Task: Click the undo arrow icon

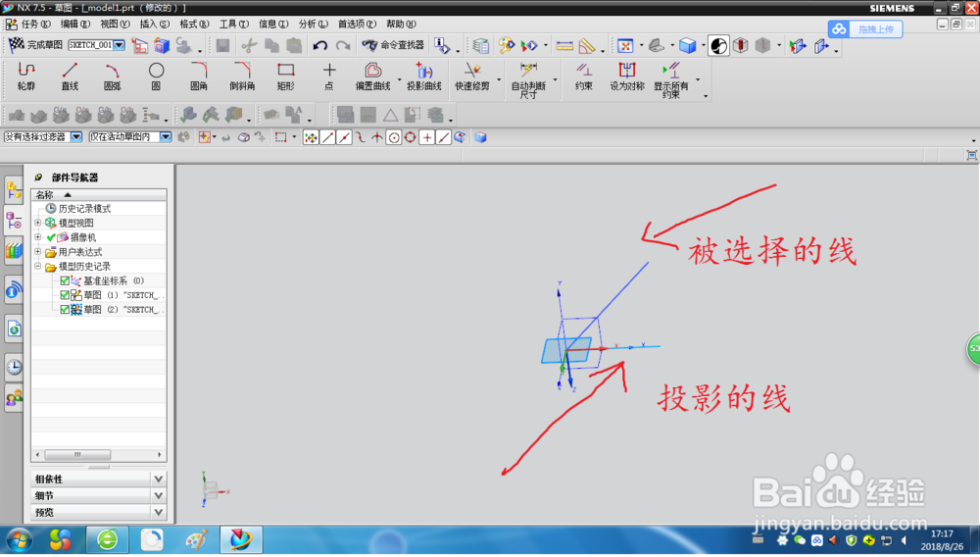Action: point(320,45)
